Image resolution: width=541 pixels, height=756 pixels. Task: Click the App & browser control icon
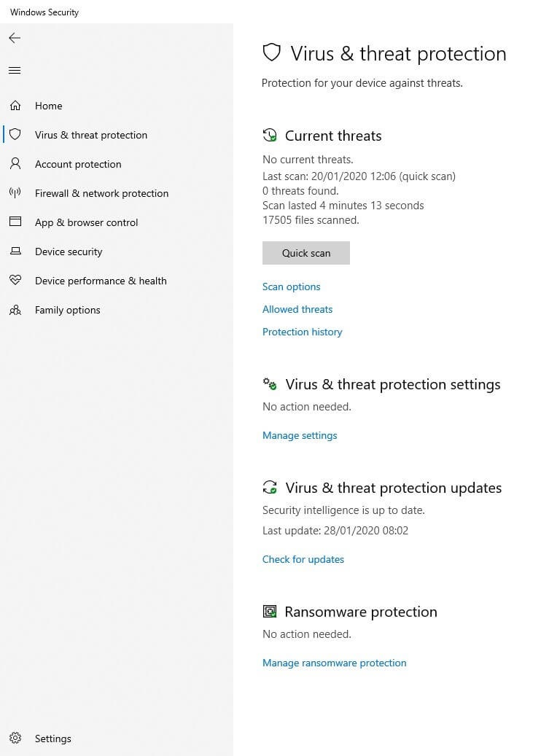pos(15,222)
